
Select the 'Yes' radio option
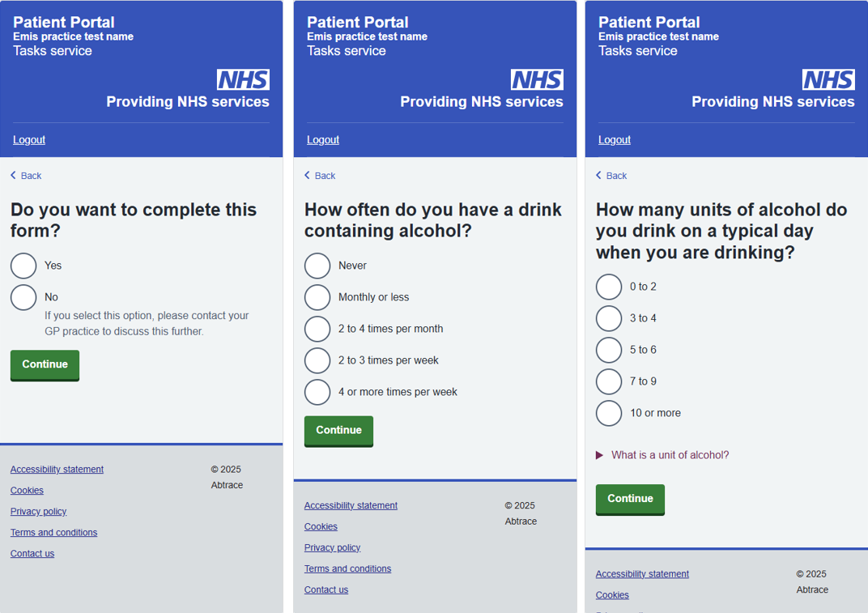click(23, 266)
